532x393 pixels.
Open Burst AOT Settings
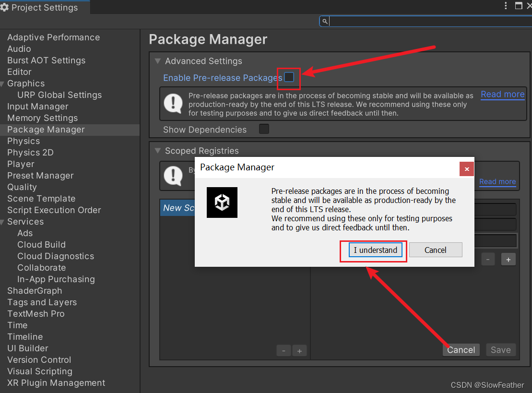(x=47, y=60)
